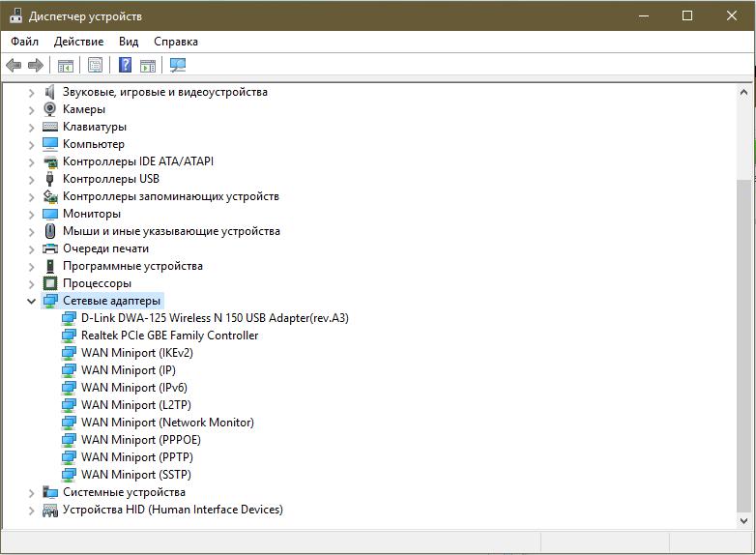Toggle the action pane toolbar icon
The width and height of the screenshot is (756, 555).
(x=148, y=65)
